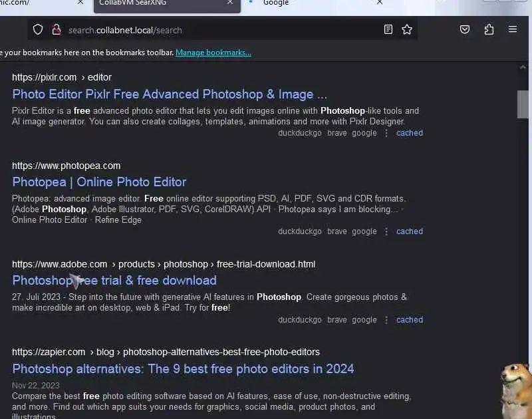This screenshot has width=532, height=419.
Task: View site connection info via the padlock icon
Action: tap(57, 30)
